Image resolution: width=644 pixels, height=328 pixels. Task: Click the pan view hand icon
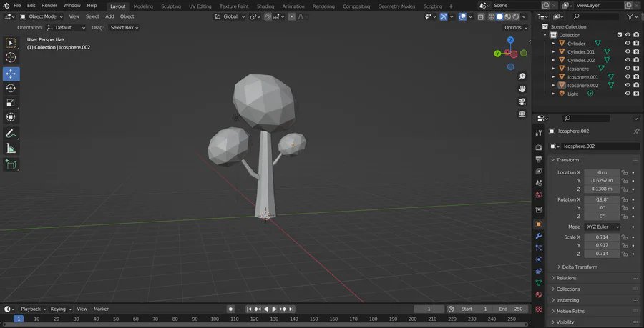coord(522,89)
